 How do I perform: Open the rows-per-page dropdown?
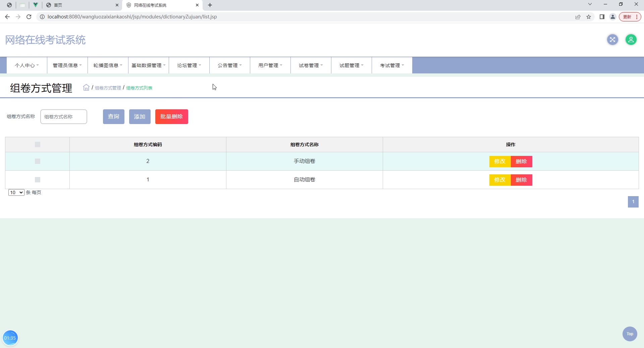[16, 192]
